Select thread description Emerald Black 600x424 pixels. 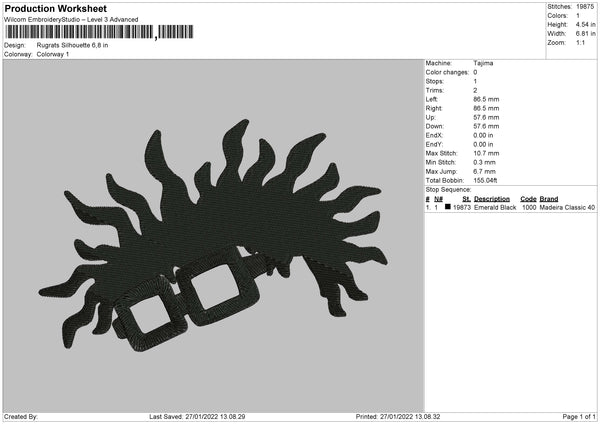pyautogui.click(x=495, y=207)
